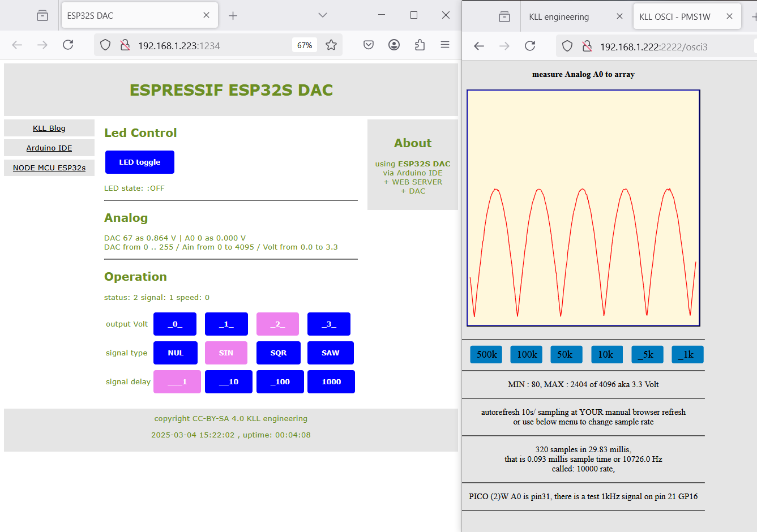This screenshot has height=532, width=757.
Task: Select NUL signal type
Action: [x=176, y=353]
